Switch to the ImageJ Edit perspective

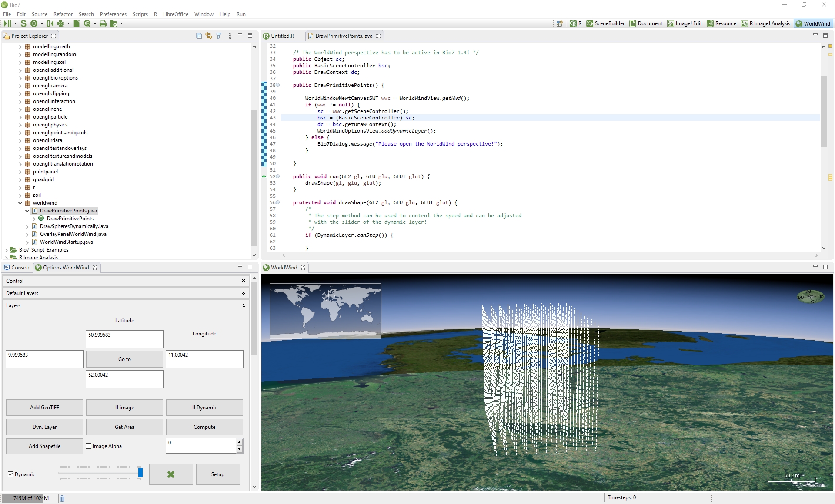pos(685,23)
